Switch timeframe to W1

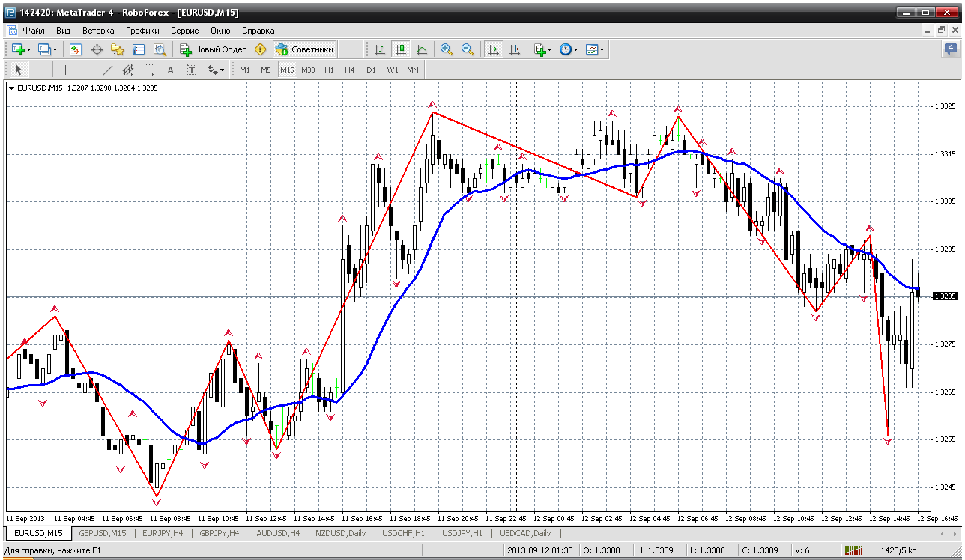392,70
